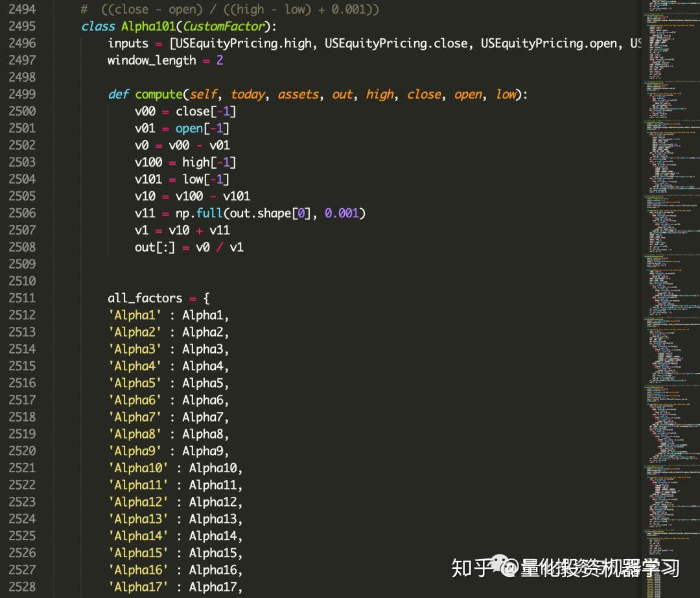700x598 pixels.
Task: Click the window_length value 2
Action: coord(220,60)
